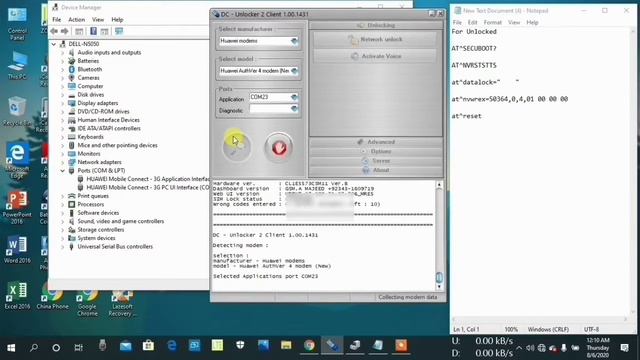
Task: Open View menu in Device Manager
Action: pyautogui.click(x=98, y=20)
